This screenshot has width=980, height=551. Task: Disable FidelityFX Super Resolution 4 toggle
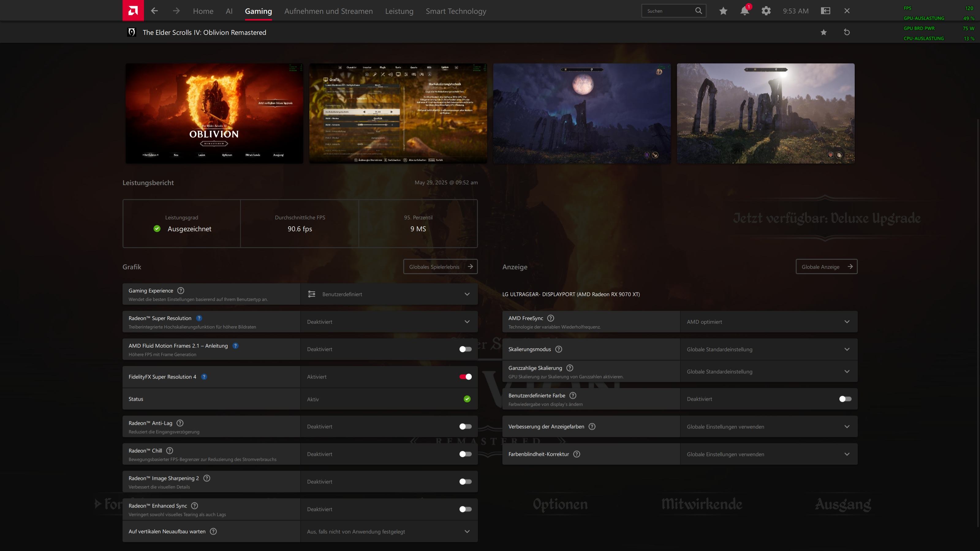click(x=465, y=377)
